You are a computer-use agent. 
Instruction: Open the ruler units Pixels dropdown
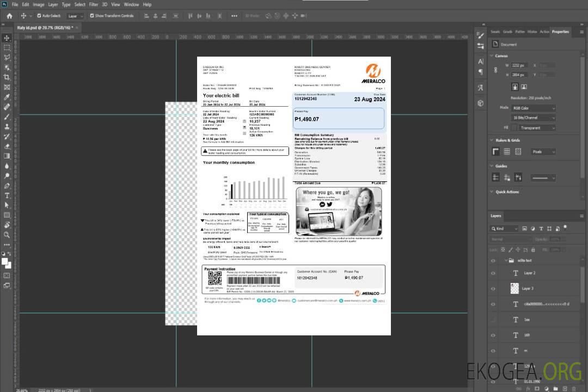pos(543,151)
